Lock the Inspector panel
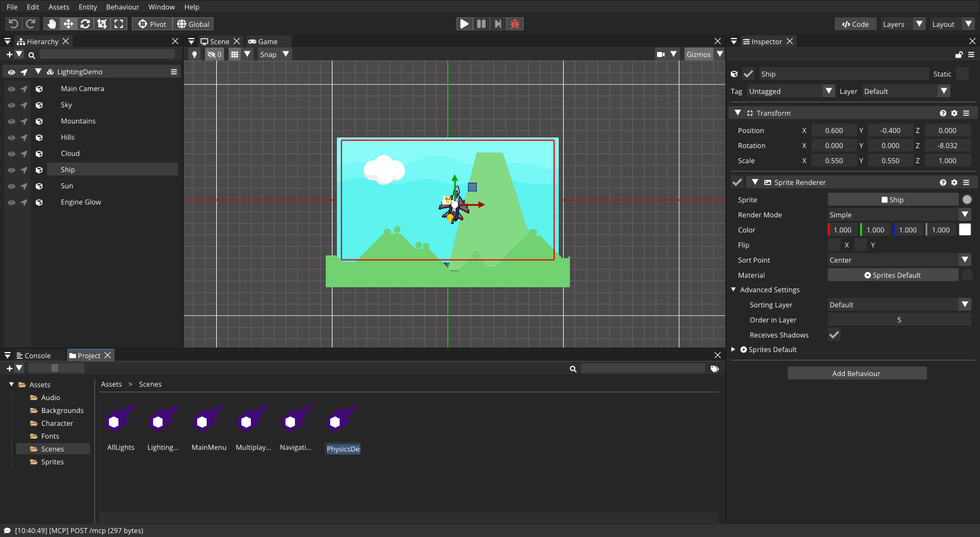Viewport: 980px width, 537px height. click(959, 55)
